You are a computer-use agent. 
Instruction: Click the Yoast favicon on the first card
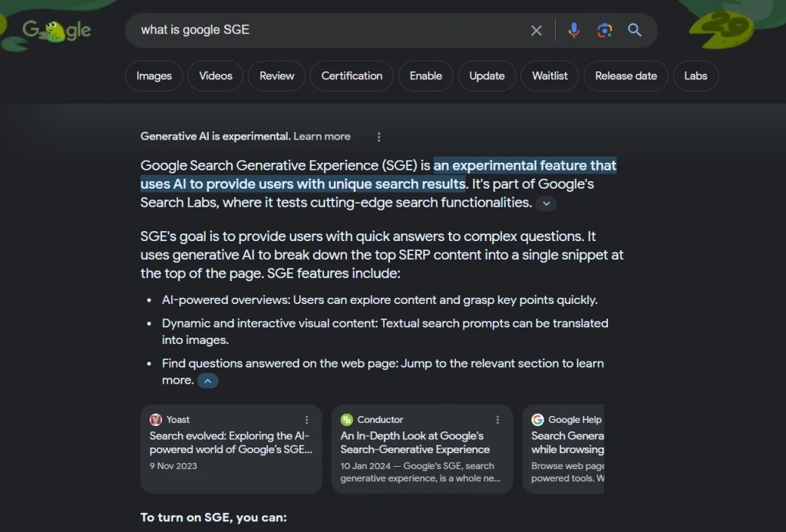pos(155,419)
